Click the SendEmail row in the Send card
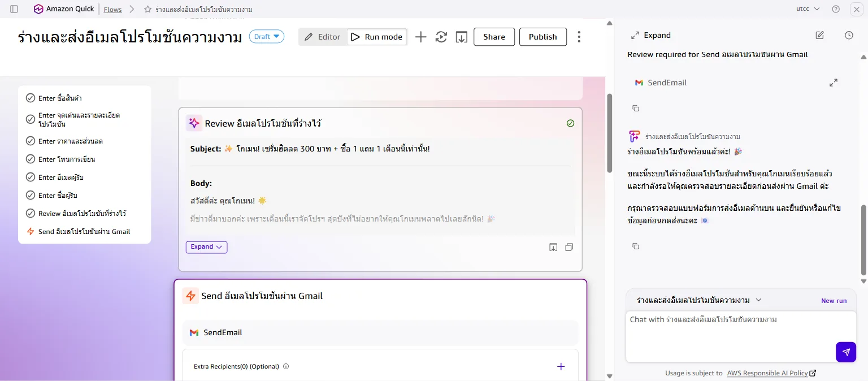868x381 pixels. 380,333
